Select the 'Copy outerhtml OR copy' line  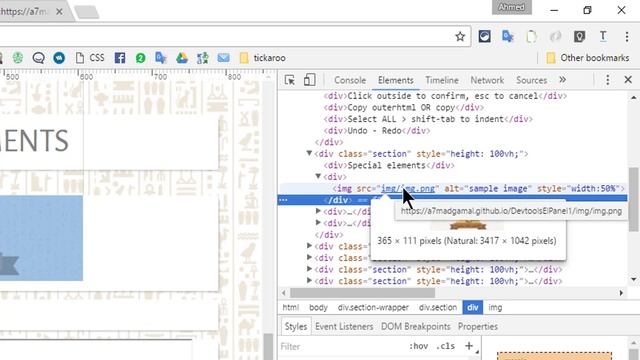[x=404, y=107]
